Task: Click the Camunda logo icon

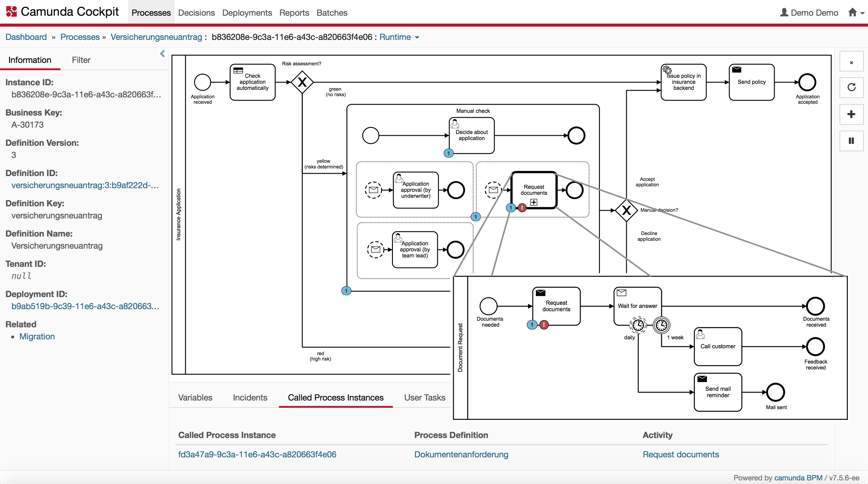Action: tap(11, 11)
